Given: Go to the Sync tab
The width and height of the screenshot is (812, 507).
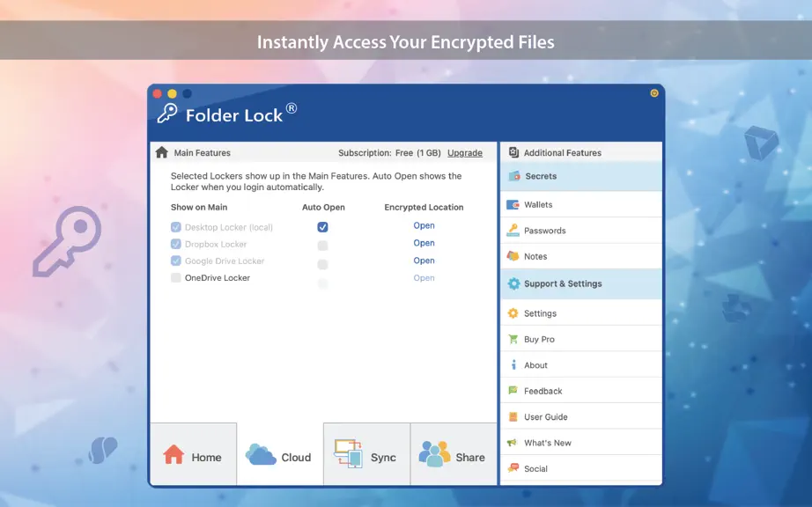Looking at the screenshot, I should point(366,454).
